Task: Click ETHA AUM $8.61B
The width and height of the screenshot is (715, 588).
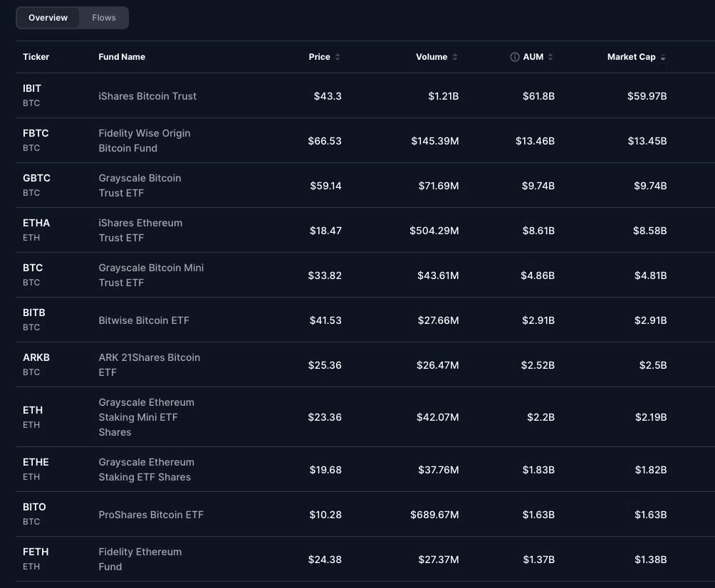Action: coord(538,231)
